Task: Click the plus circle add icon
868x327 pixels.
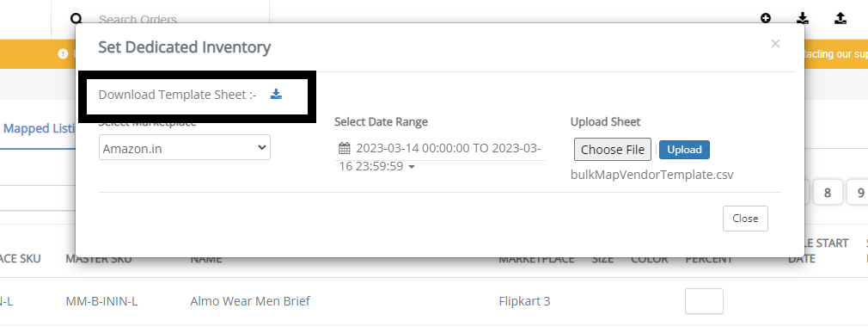Action: tap(766, 18)
